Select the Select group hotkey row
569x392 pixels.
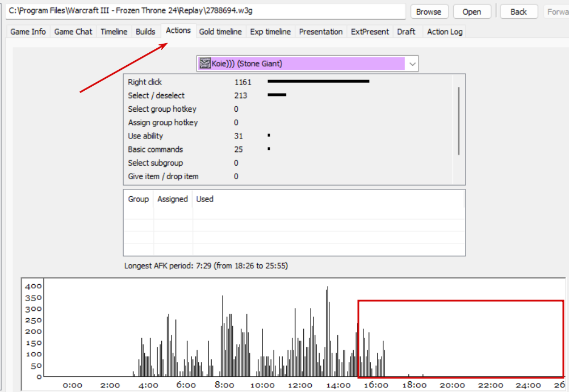click(x=288, y=109)
